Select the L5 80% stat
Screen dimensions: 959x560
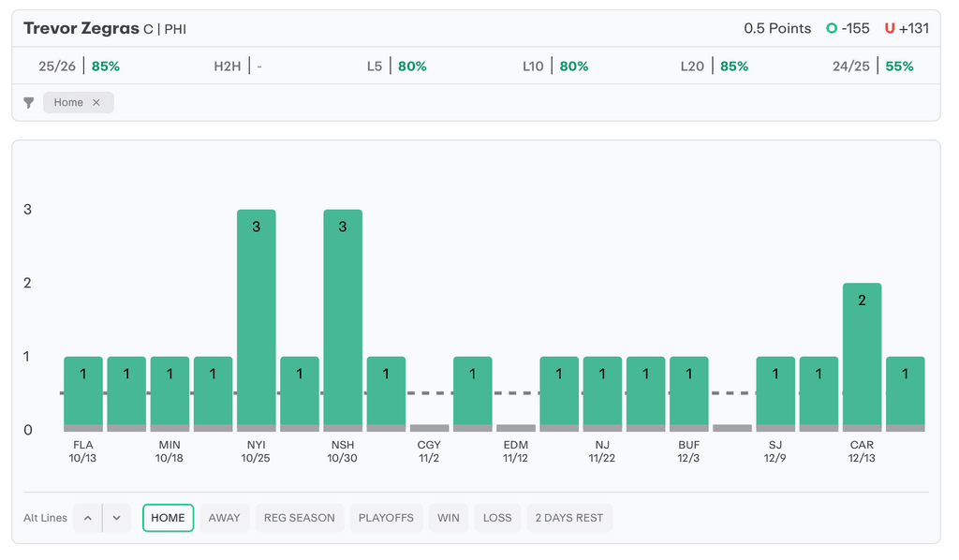(x=397, y=66)
